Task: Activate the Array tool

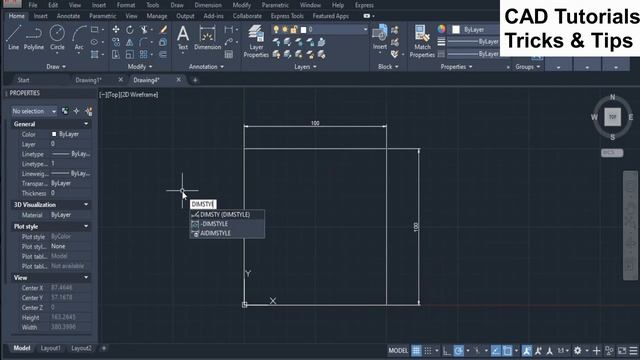Action: [x=144, y=54]
